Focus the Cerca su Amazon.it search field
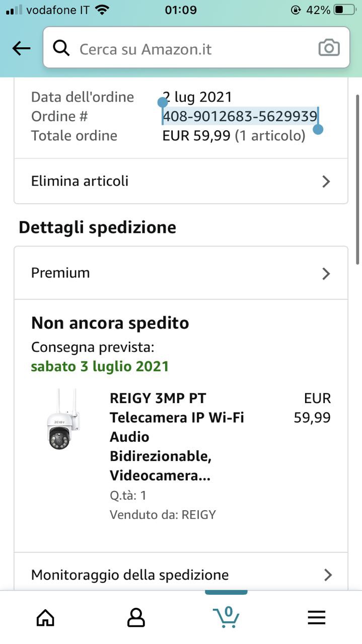Screen dimensions: 362x644 coord(196,48)
